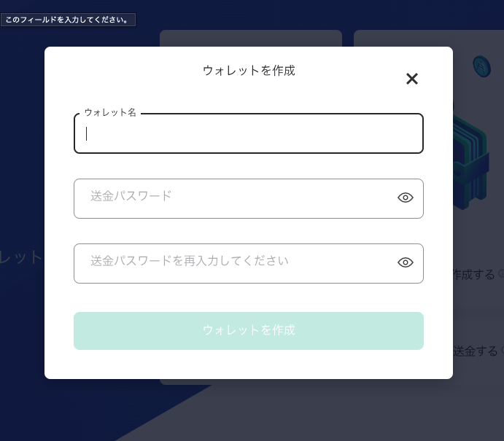This screenshot has height=441, width=504.
Task: Focus the 送金パスワードを再入力してください field
Action: click(233, 263)
